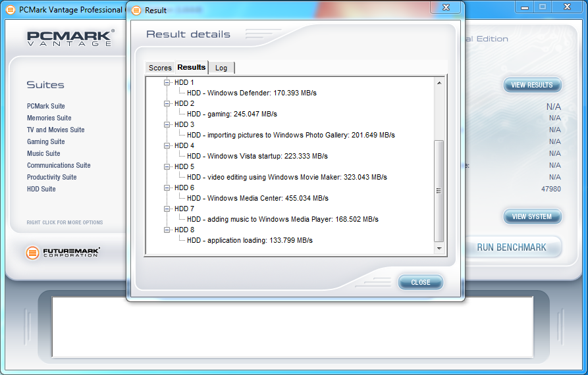The image size is (588, 375).
Task: Collapse the HDD 4 tree node
Action: point(167,145)
